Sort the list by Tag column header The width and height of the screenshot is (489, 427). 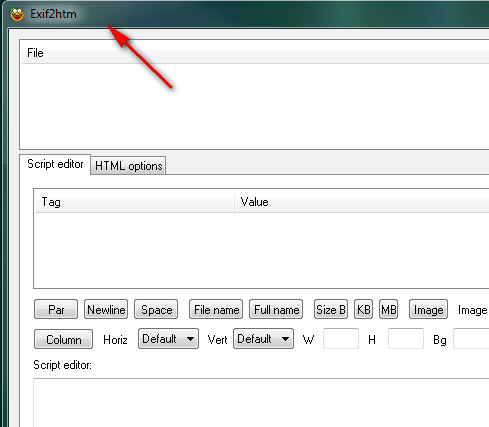[x=134, y=201]
